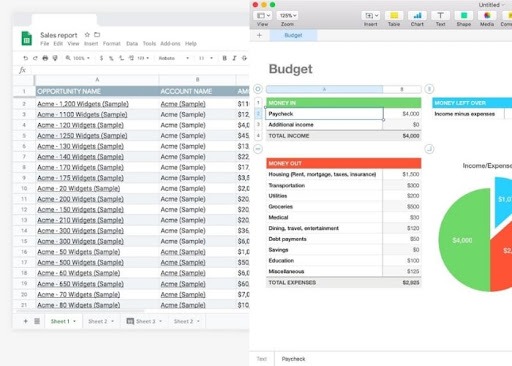The width and height of the screenshot is (512, 366).
Task: Click the ACCOUNT NAME header cell
Action: coord(197,91)
